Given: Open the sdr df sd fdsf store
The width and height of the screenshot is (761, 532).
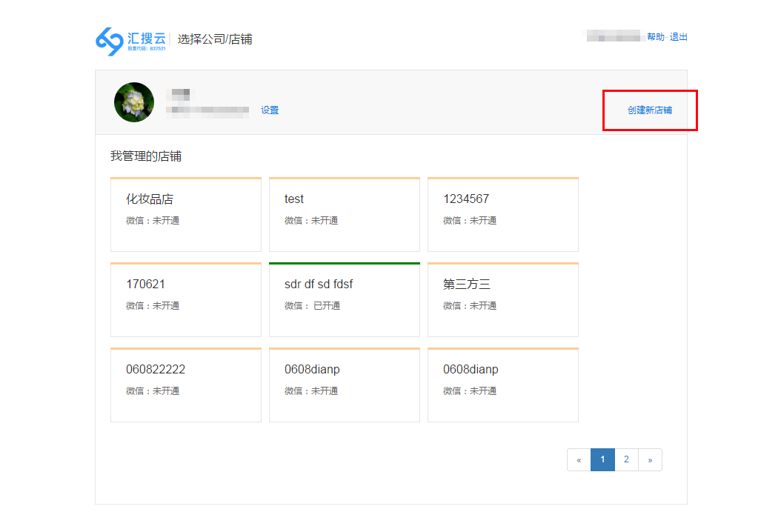Looking at the screenshot, I should [345, 300].
